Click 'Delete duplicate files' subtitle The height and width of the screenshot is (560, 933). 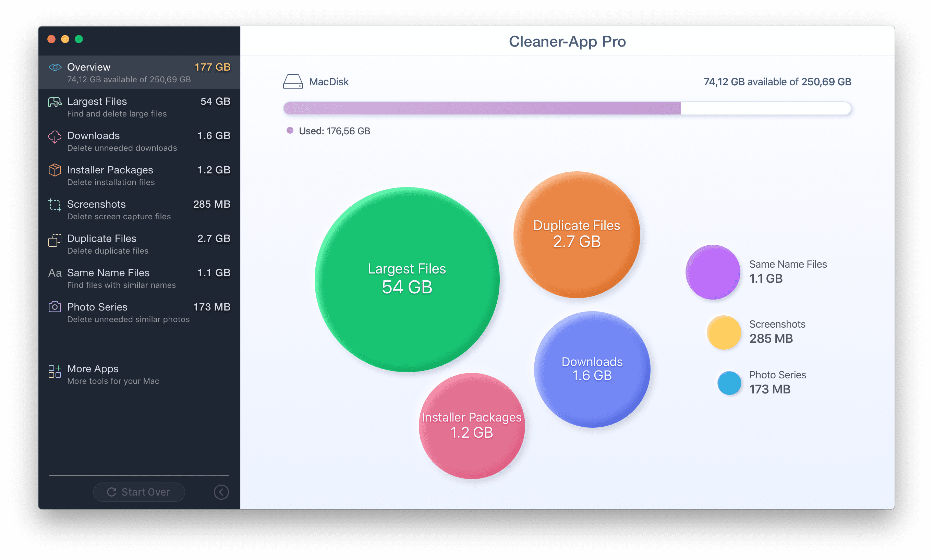point(108,251)
